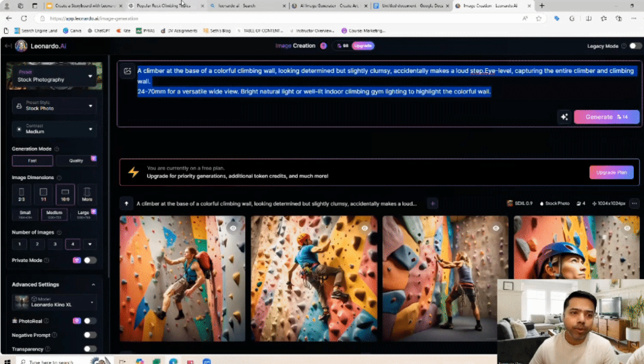
Task: Switch to Create a Storyboard with Leonardo tab
Action: (x=84, y=6)
